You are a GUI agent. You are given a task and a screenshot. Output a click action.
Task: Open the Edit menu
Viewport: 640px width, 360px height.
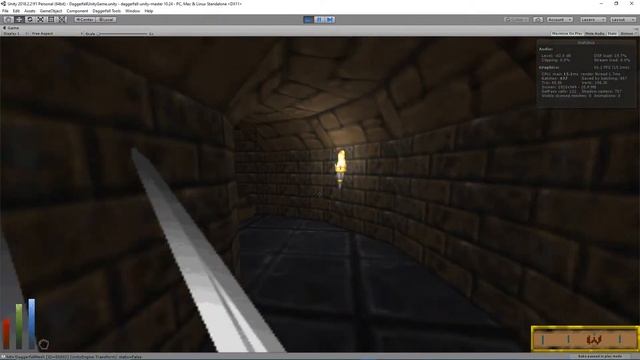[16, 11]
